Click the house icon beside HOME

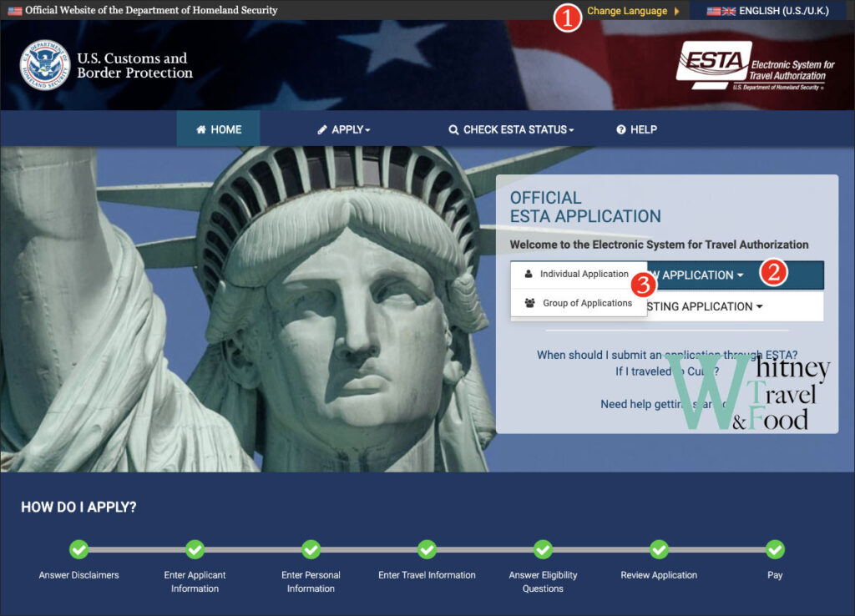click(201, 129)
